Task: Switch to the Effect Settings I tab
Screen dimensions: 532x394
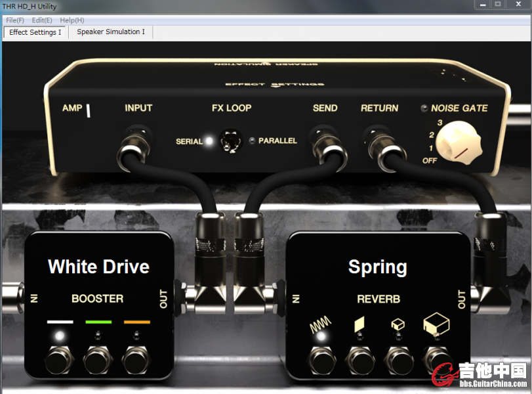Action: pos(35,32)
